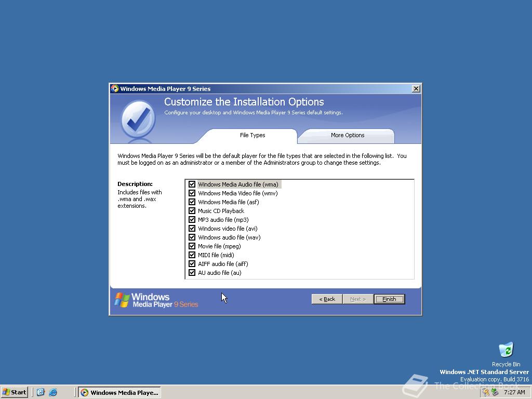Click the Media Player icon in title bar

tap(115, 88)
